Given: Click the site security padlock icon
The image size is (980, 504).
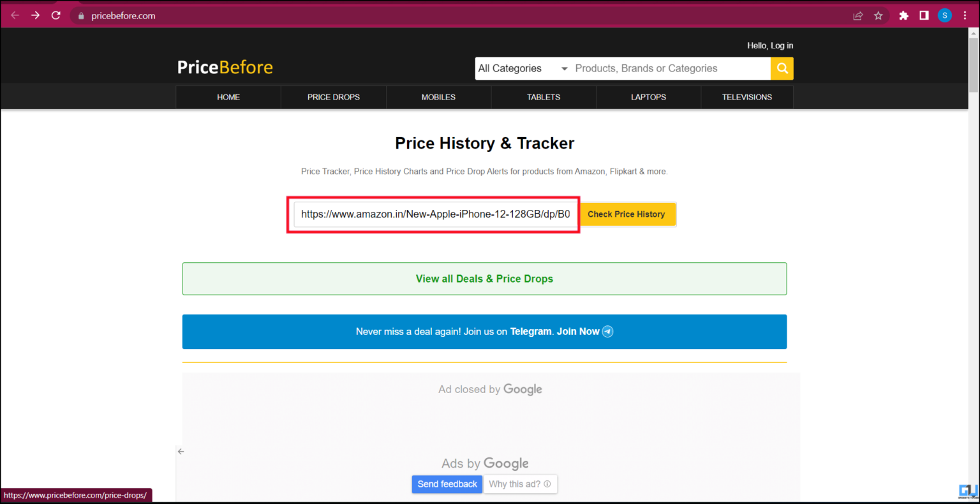Looking at the screenshot, I should tap(80, 15).
